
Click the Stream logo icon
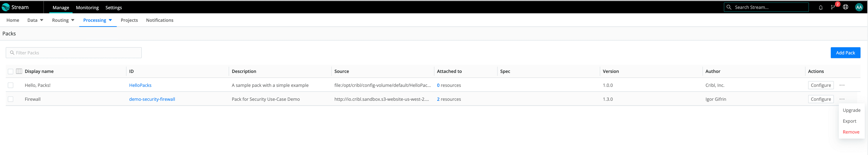click(6, 7)
